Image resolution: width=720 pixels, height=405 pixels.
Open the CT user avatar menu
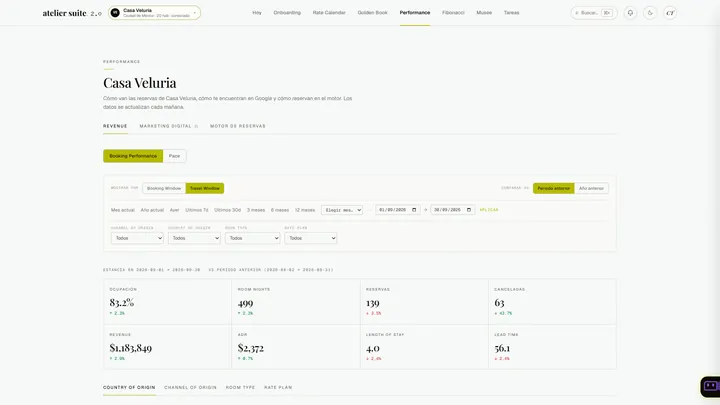click(670, 13)
